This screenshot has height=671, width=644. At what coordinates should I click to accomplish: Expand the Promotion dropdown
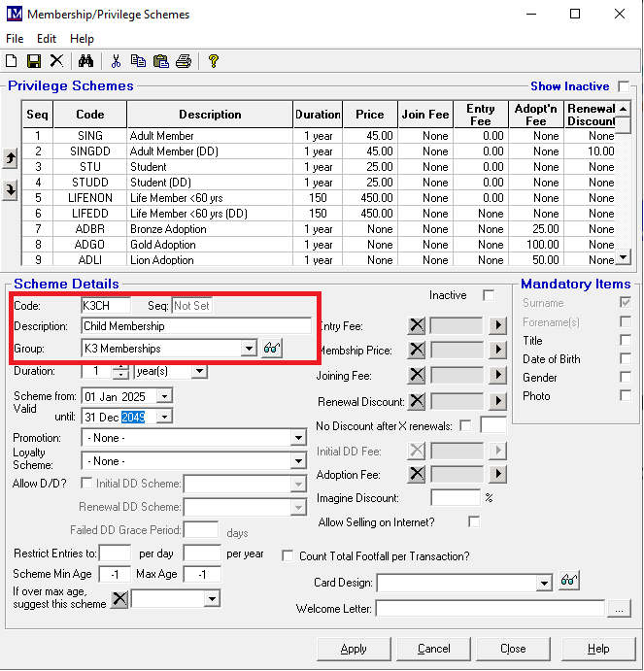[298, 438]
